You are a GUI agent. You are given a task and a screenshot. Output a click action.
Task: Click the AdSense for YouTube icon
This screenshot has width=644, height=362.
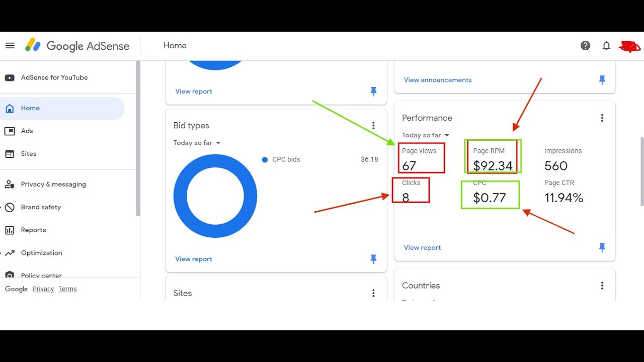coord(10,78)
